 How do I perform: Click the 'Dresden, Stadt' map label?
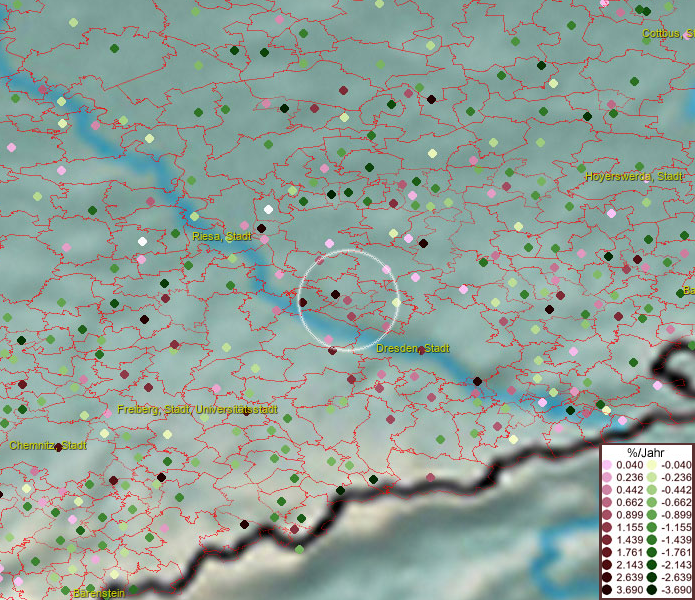[x=413, y=348]
